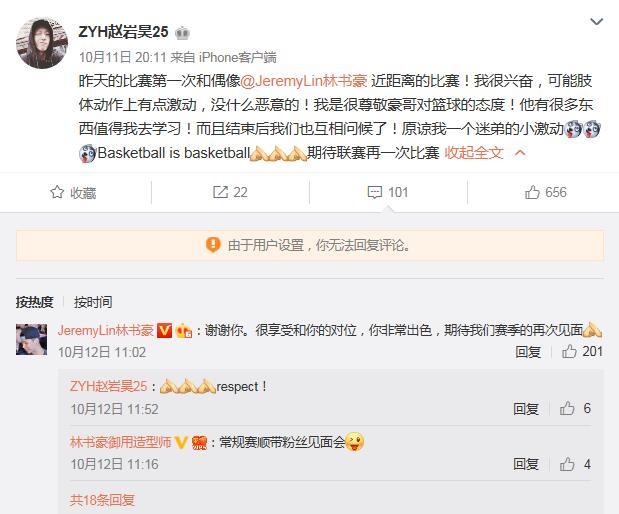This screenshot has width=619, height=514.
Task: Open the post options chevron at top right
Action: click(x=596, y=21)
